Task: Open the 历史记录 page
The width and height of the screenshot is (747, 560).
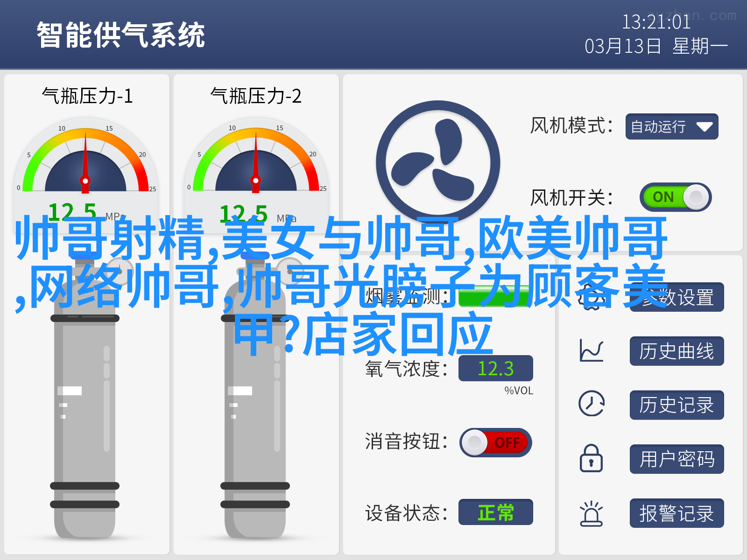Action: click(x=677, y=405)
